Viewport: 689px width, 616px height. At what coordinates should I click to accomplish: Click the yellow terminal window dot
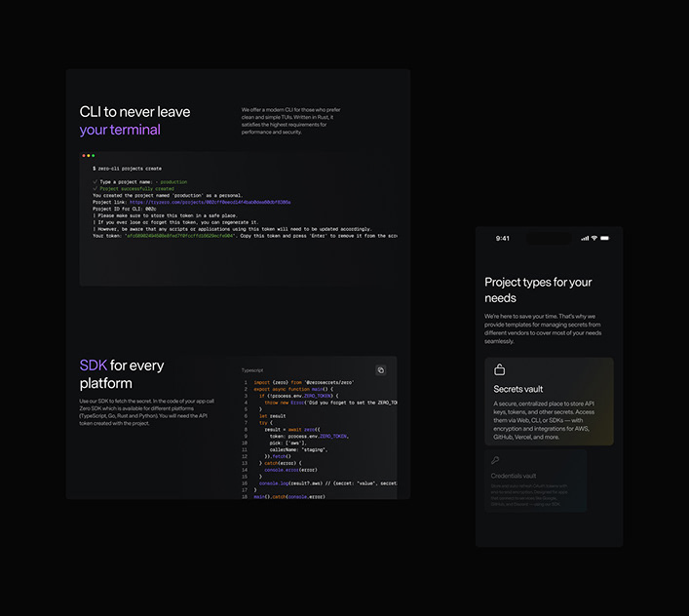[x=89, y=156]
